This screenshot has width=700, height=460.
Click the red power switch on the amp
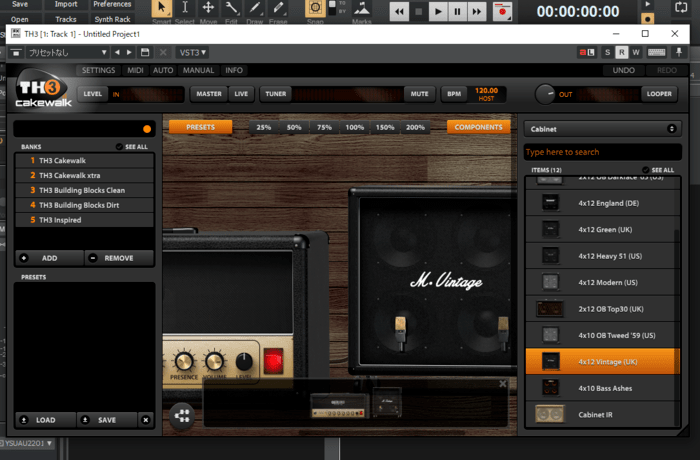click(x=274, y=359)
